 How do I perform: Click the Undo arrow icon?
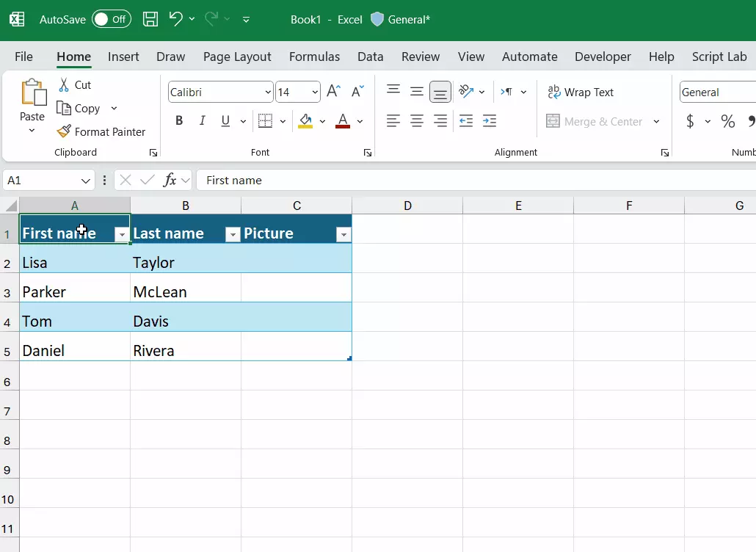click(x=175, y=20)
